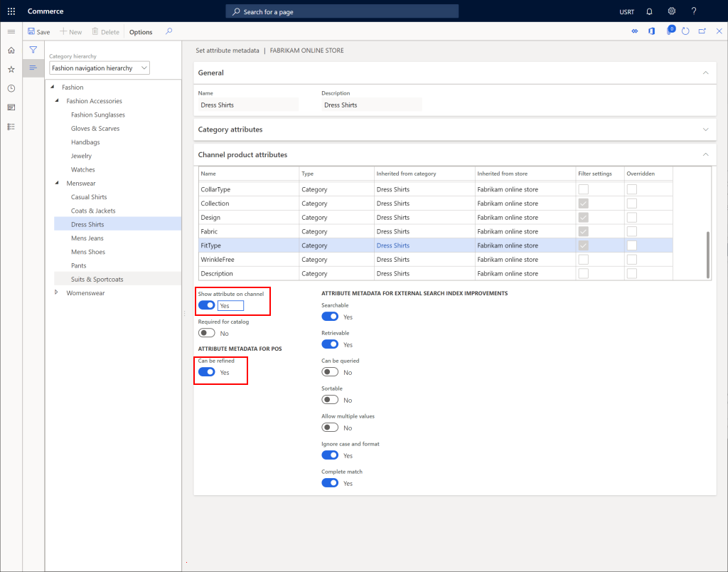This screenshot has height=572, width=728.
Task: Expand the Womenswear tree node
Action: point(57,292)
